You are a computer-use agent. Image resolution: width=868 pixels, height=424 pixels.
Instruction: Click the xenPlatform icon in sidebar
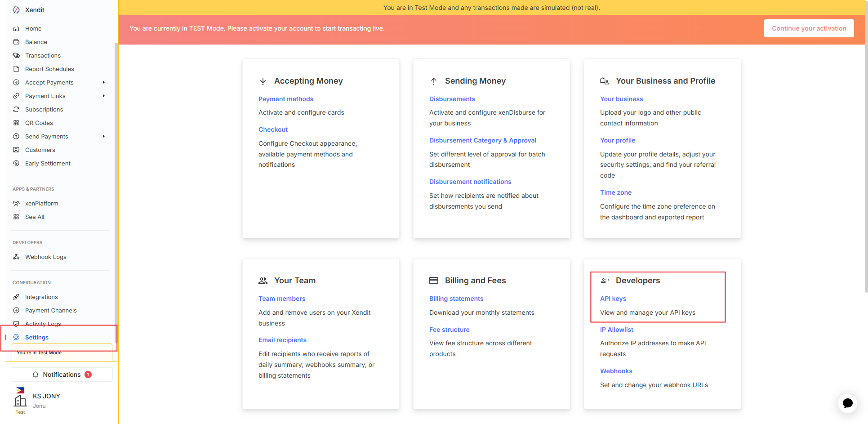tap(16, 203)
